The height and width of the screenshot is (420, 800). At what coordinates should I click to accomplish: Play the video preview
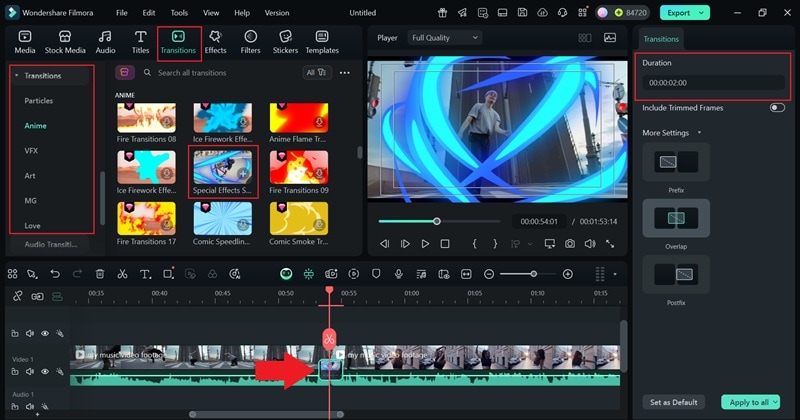(425, 244)
